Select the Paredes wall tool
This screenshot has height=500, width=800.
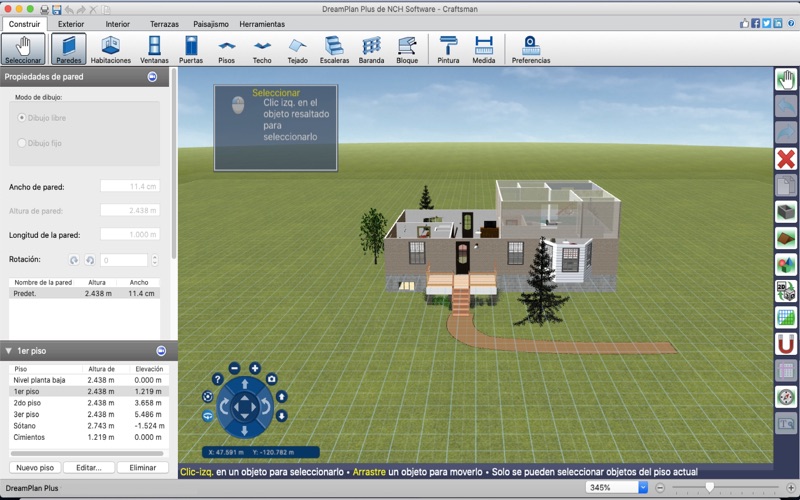[68, 49]
